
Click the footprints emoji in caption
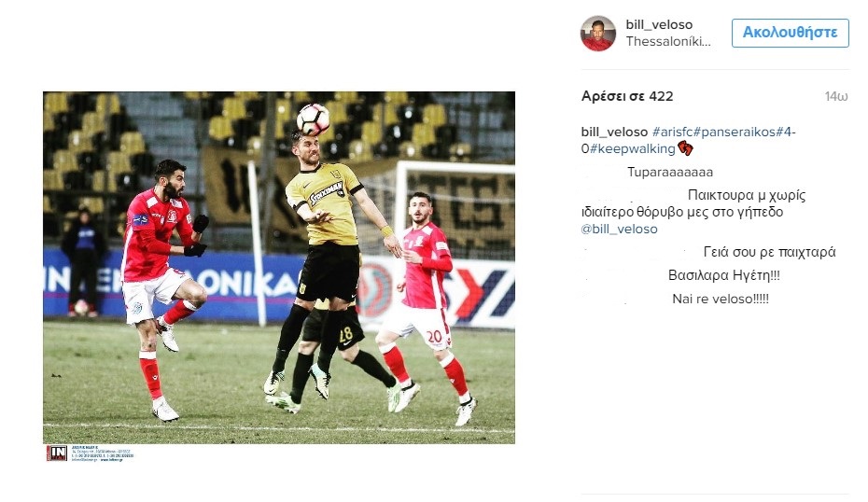pos(685,147)
